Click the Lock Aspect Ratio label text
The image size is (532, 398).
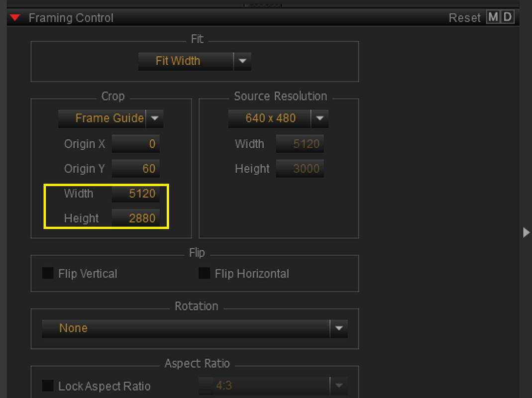(104, 386)
